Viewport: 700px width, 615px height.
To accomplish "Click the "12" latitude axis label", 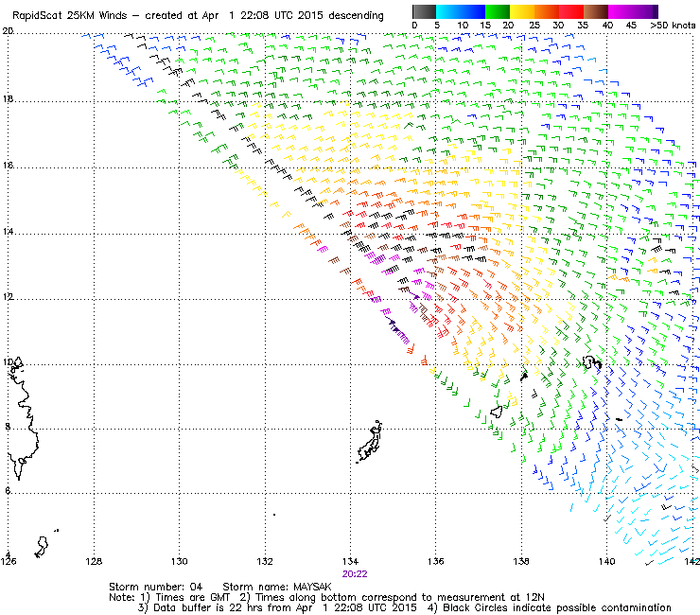I will [x=8, y=297].
